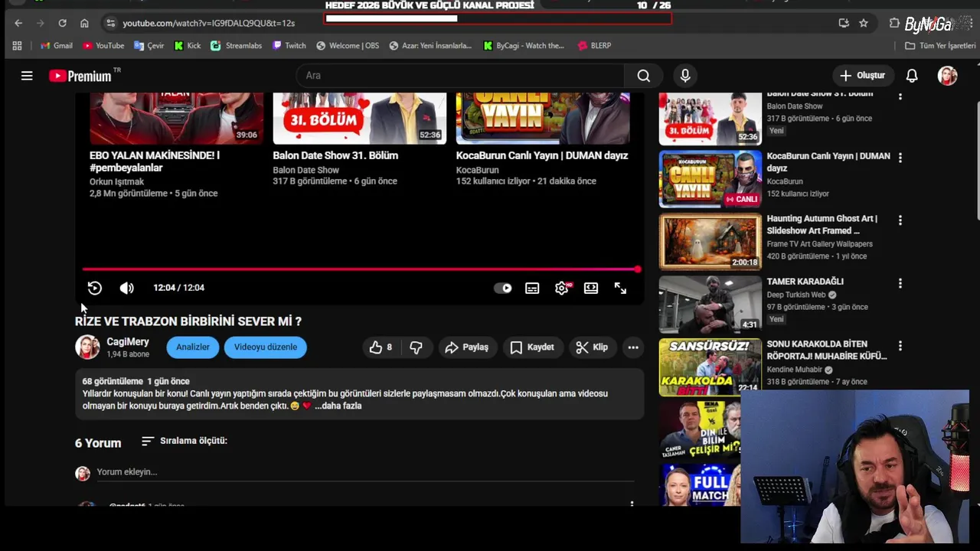The width and height of the screenshot is (980, 551).
Task: Open the Welcome | OBS bookmark
Action: [347, 46]
